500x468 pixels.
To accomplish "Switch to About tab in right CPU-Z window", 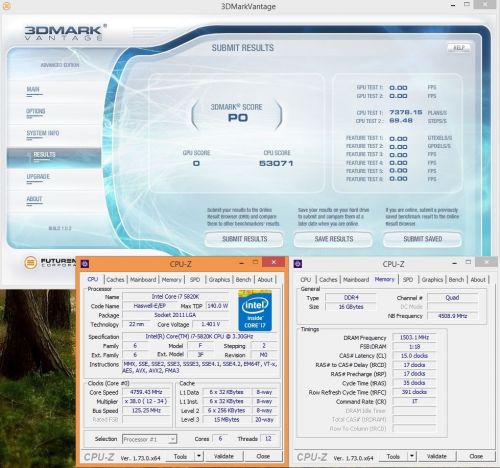I will (478, 280).
